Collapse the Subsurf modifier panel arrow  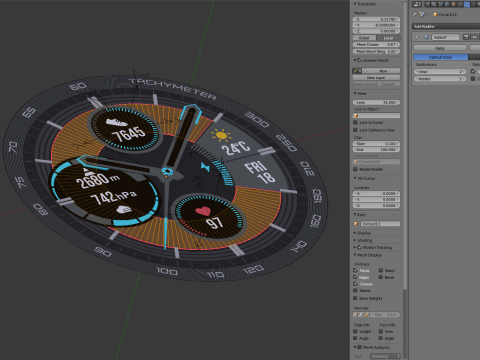[417, 37]
